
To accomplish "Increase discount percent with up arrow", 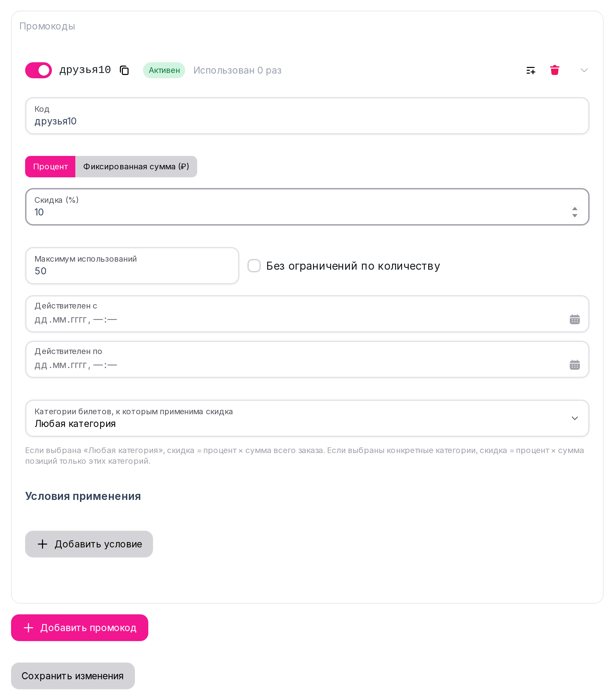I will (x=574, y=208).
